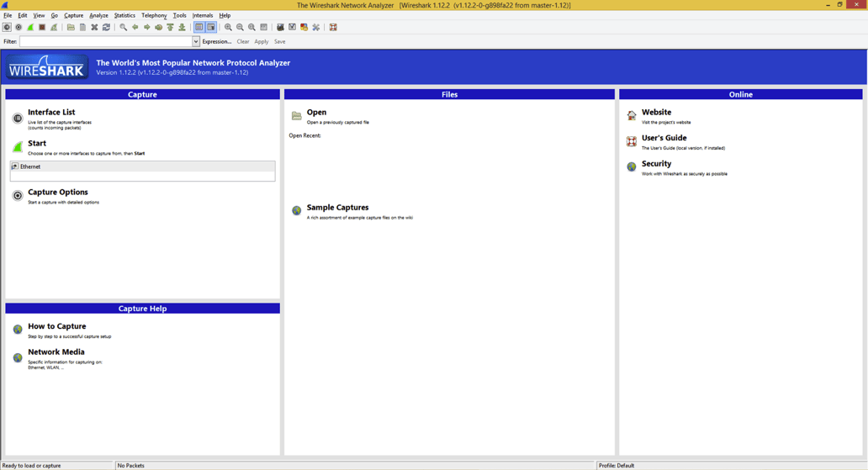Open the User's Guide link
This screenshot has width=868, height=470.
click(664, 138)
